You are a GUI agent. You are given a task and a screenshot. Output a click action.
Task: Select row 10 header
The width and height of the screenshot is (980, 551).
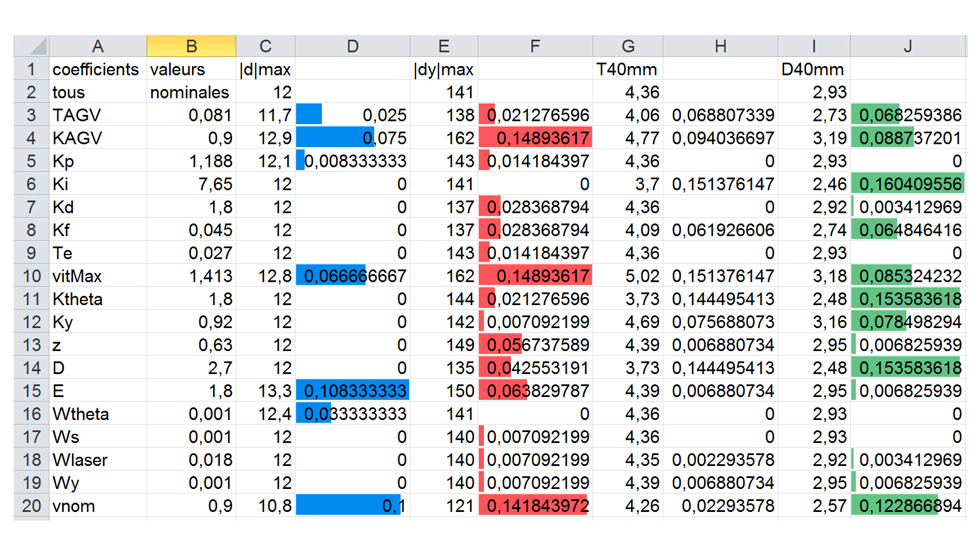coord(32,276)
